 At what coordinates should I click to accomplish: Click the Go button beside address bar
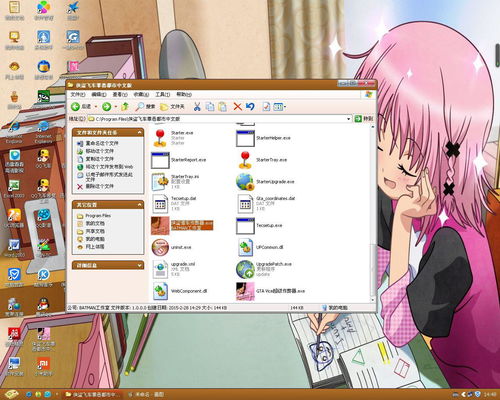363,119
